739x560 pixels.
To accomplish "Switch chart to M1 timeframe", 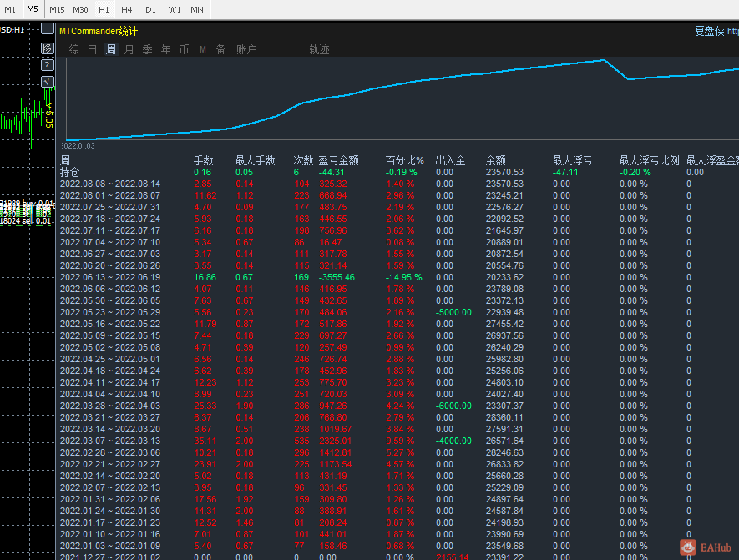I will click(x=10, y=9).
